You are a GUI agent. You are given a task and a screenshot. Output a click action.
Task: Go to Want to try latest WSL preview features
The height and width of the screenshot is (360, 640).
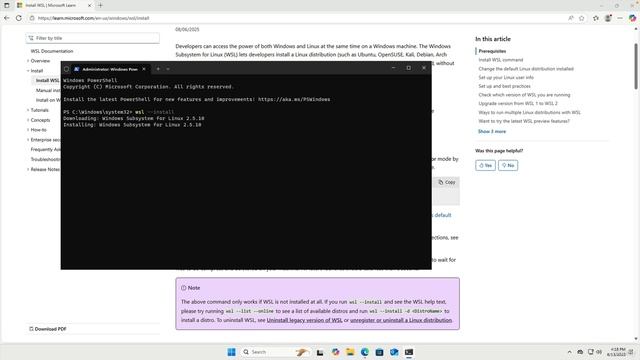click(524, 121)
